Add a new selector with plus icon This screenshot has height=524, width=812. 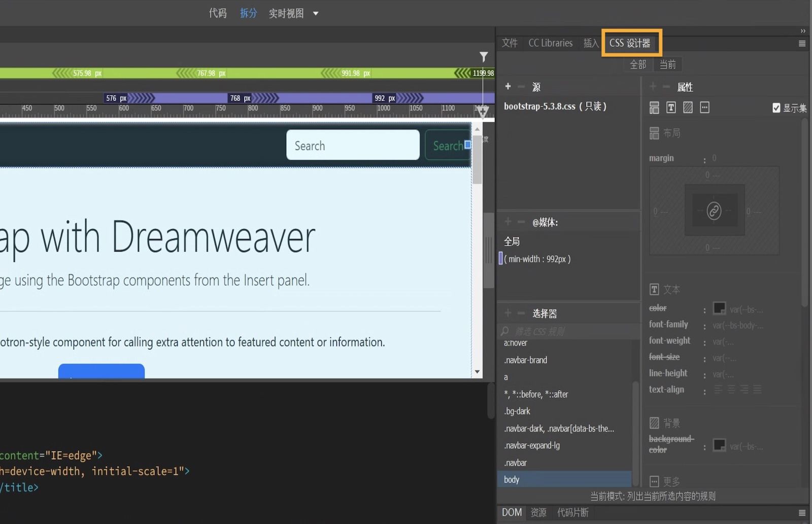[x=507, y=313]
